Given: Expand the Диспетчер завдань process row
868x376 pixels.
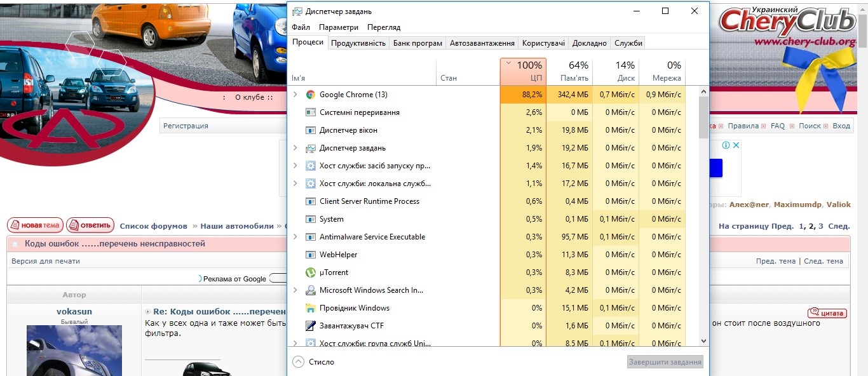Looking at the screenshot, I should [x=295, y=148].
